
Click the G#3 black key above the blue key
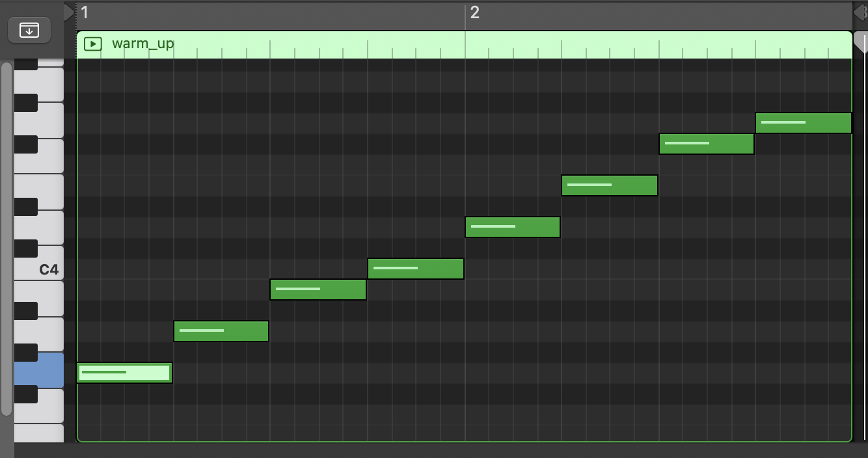pos(26,353)
